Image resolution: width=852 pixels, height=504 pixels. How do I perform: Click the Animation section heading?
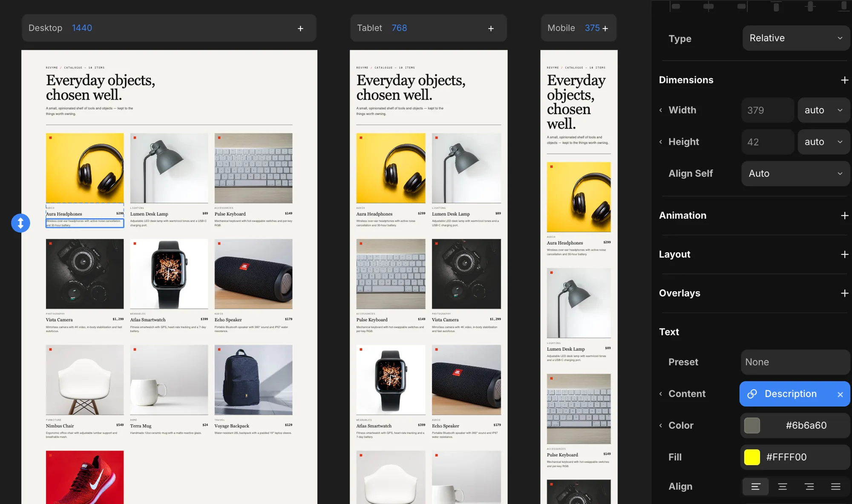[x=682, y=215]
